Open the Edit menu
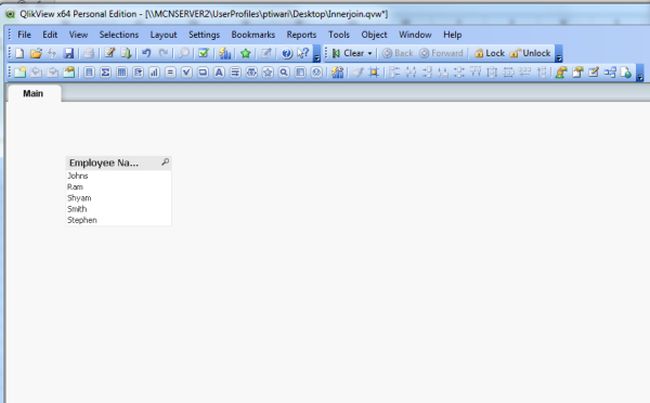The width and height of the screenshot is (650, 403). tap(50, 35)
